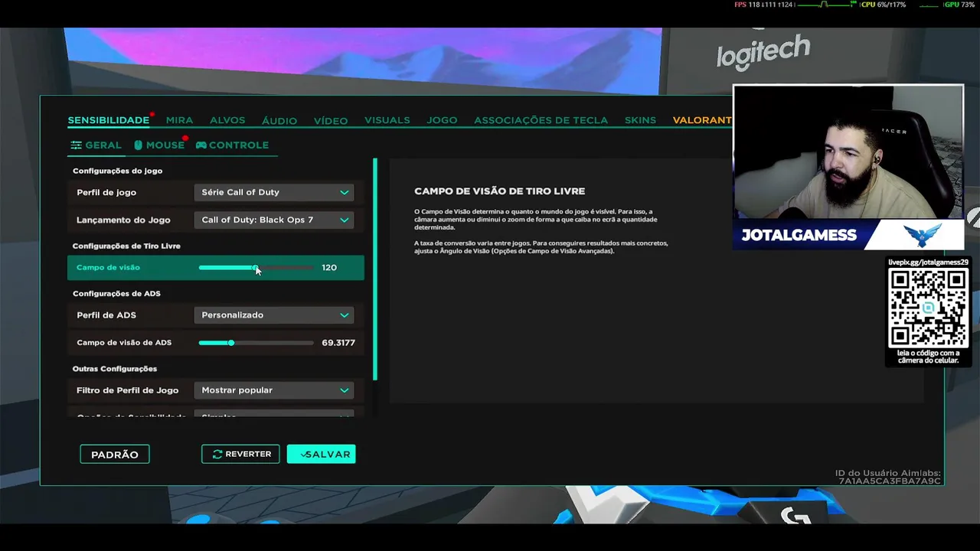Click the Padrão button
The height and width of the screenshot is (551, 980).
[x=115, y=455]
